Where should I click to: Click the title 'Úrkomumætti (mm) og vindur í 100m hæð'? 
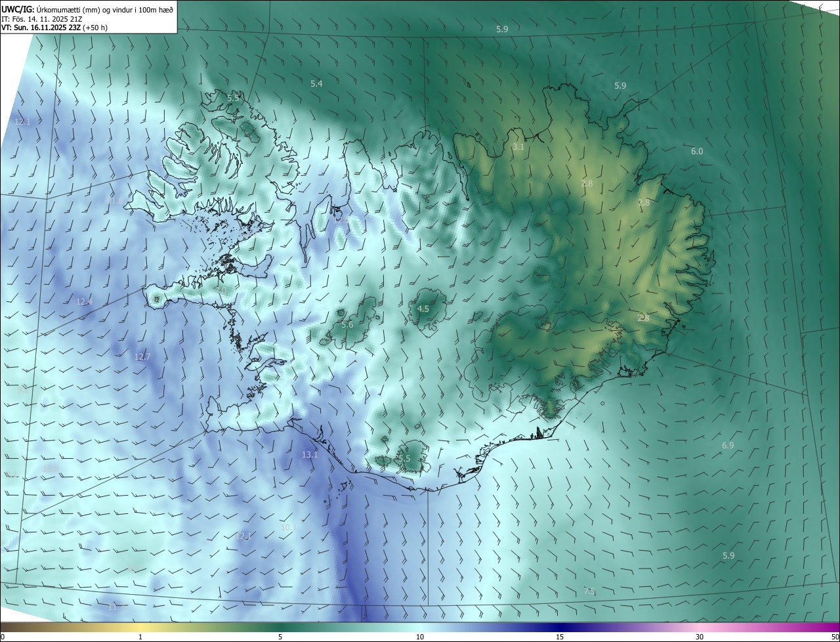point(105,9)
